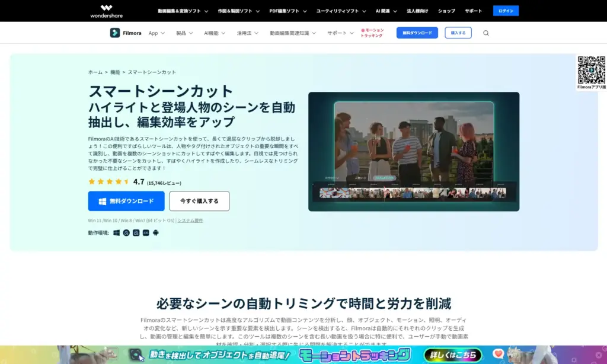Viewport: 607px width, 364px height.
Task: Select the round macOS platform icon
Action: [126, 233]
